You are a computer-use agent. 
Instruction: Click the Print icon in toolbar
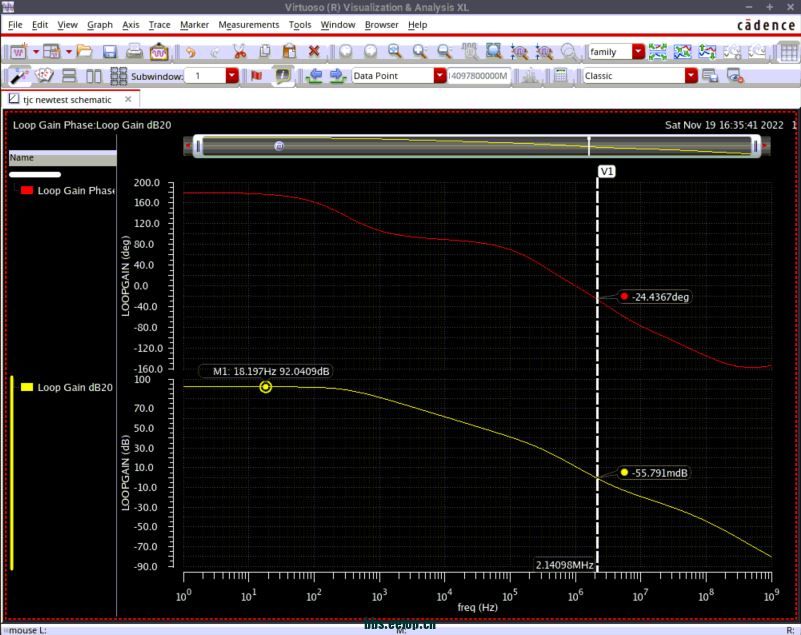133,51
